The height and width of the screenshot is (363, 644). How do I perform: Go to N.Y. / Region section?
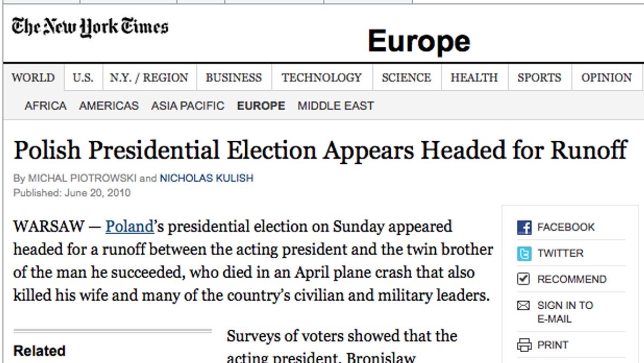(149, 77)
